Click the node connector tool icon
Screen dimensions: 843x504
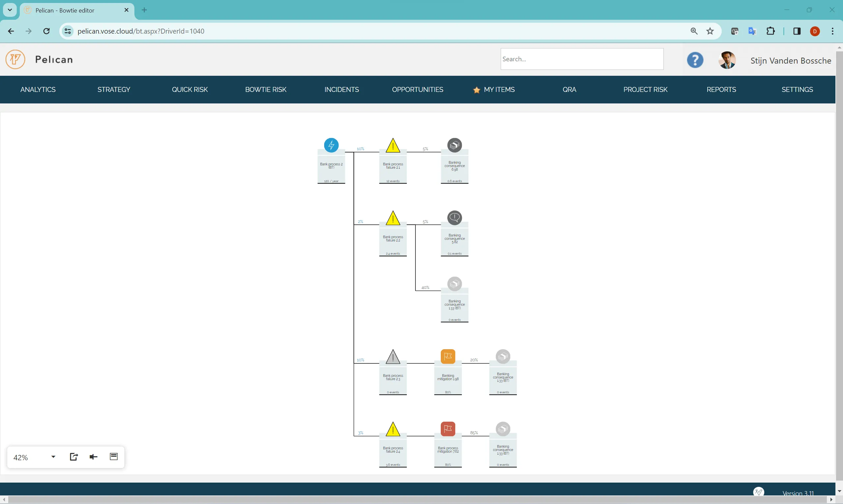pyautogui.click(x=94, y=457)
